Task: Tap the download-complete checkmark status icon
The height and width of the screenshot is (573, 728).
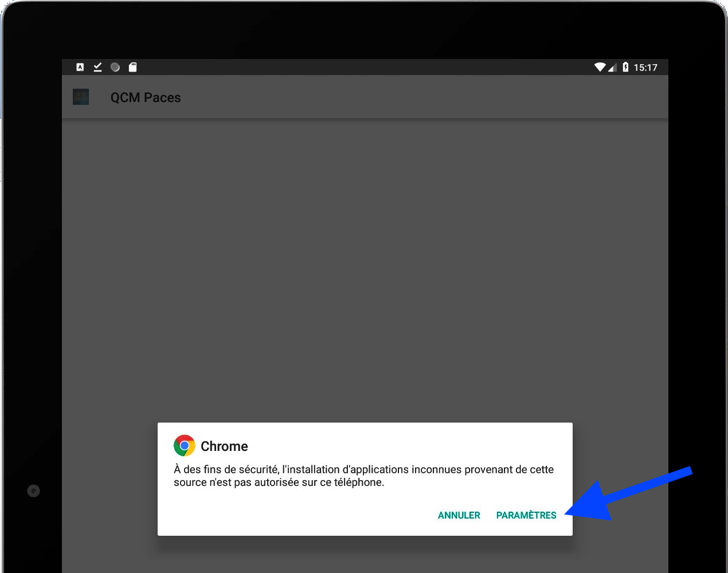Action: [x=97, y=67]
